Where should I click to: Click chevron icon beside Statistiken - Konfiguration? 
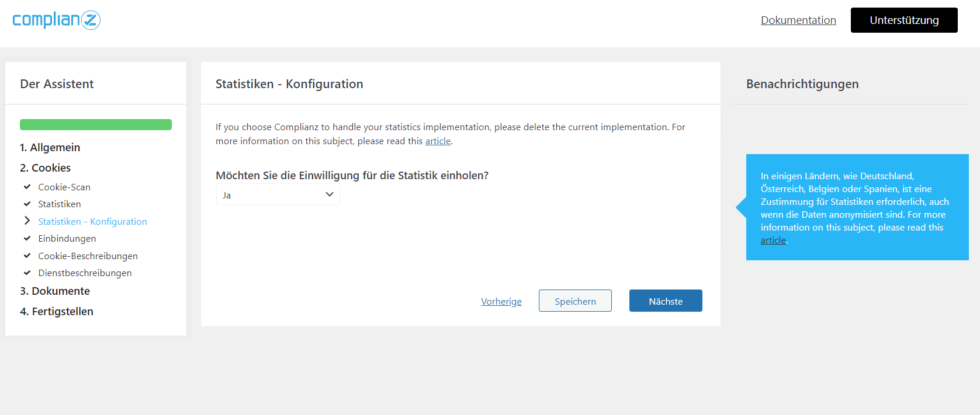pos(27,221)
